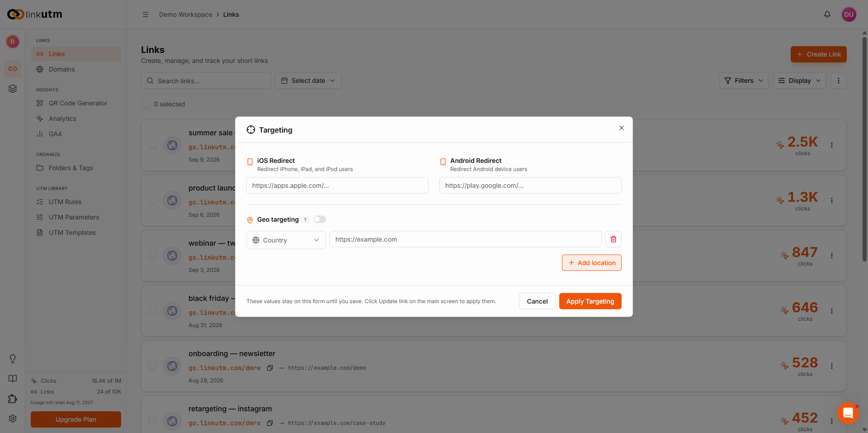Viewport: 868px width, 433px height.
Task: Cancel the Targeting dialog
Action: (537, 301)
